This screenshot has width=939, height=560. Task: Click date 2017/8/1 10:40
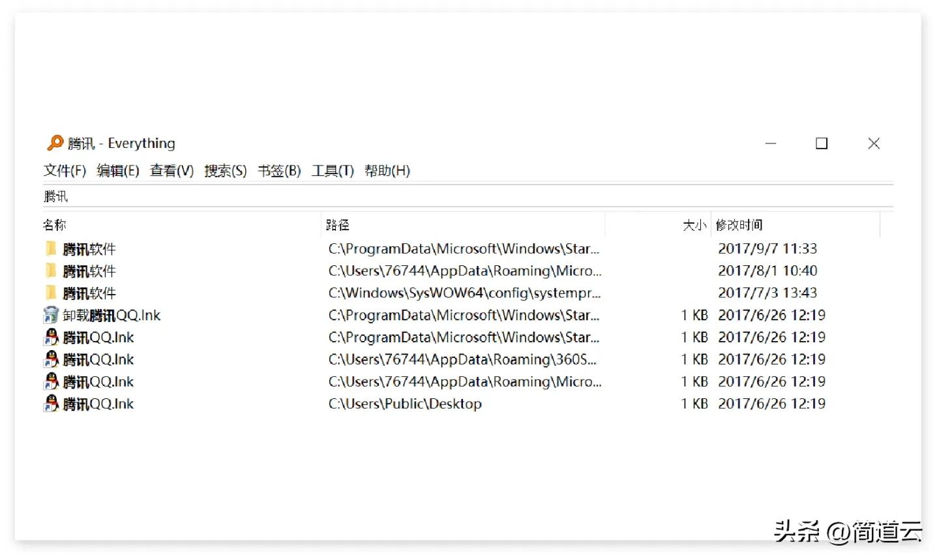[768, 271]
